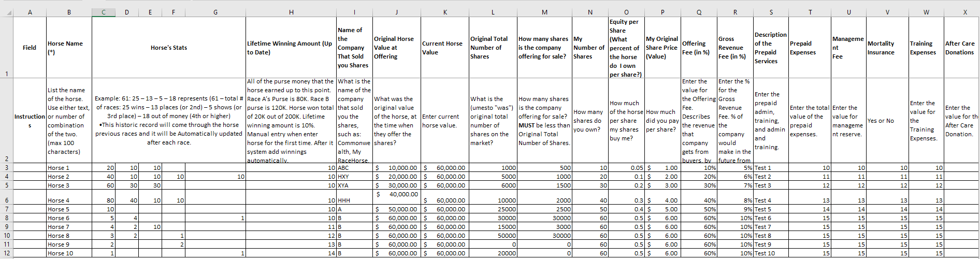Select the company name cell 'HHH'

click(354, 200)
